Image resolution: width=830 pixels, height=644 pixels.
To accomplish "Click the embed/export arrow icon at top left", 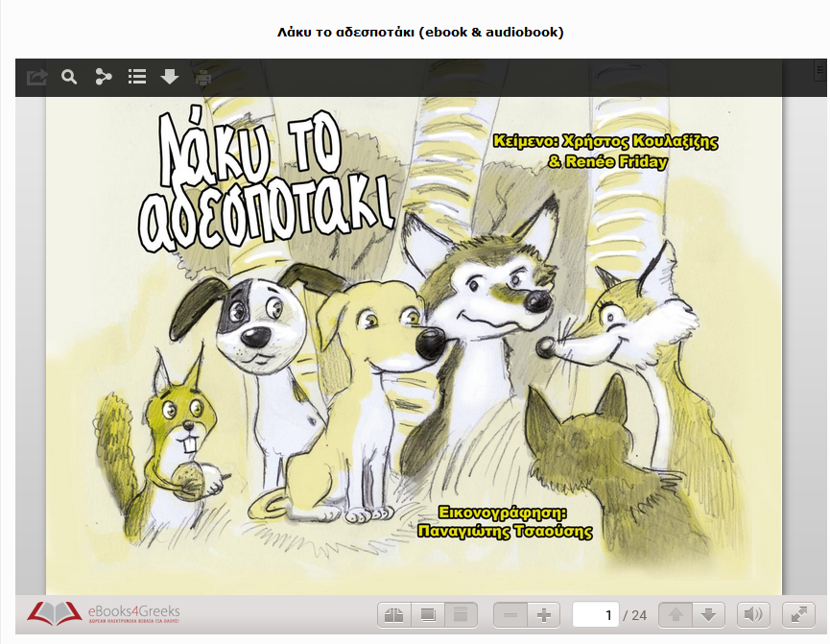I will [x=36, y=77].
